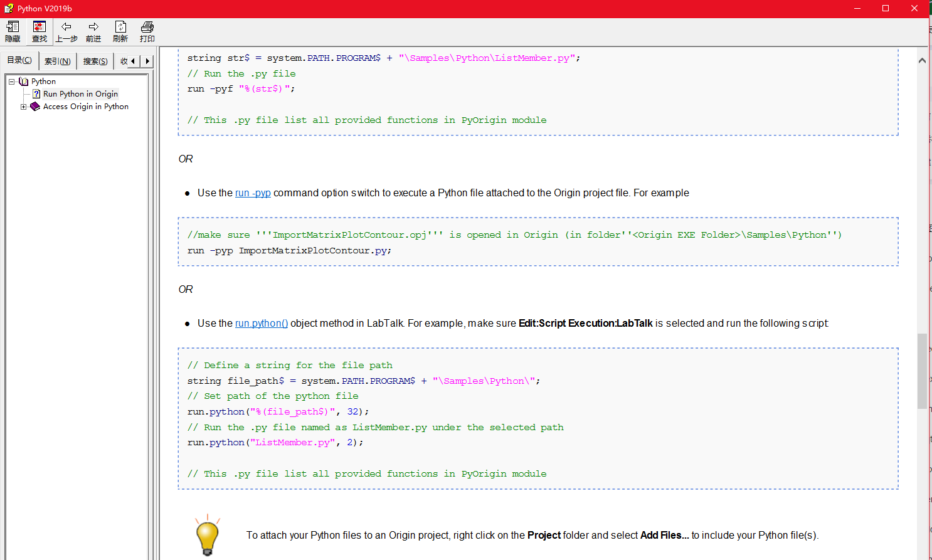The image size is (932, 560).
Task: Select Access Origin in Python tree item
Action: pos(86,107)
